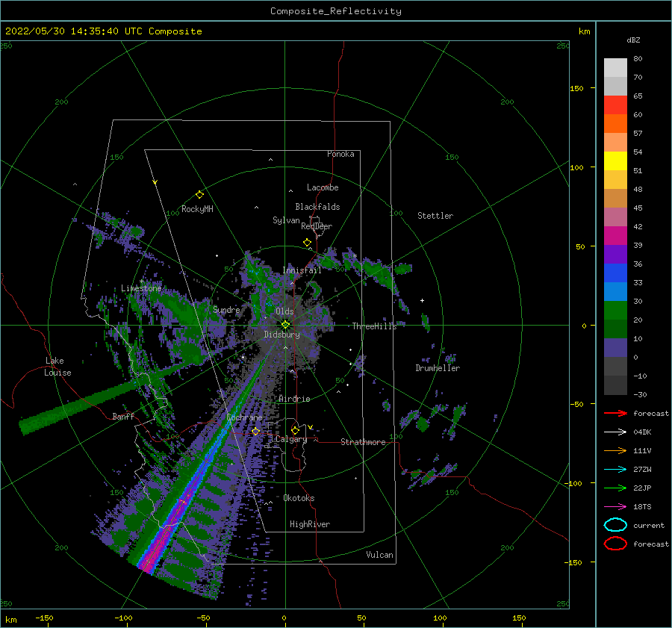672x628 pixels.
Task: Click the green 22JP arrow icon
Action: pyautogui.click(x=615, y=488)
